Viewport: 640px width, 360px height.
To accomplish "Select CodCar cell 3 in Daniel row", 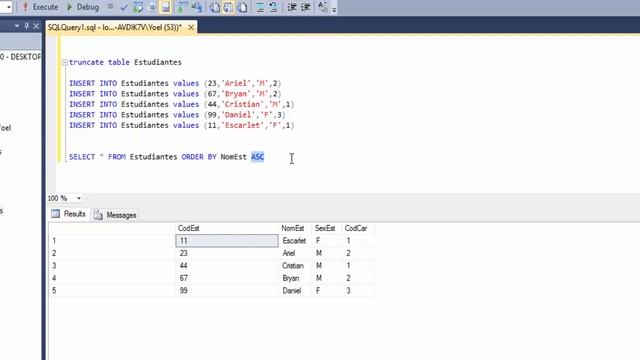I will (358, 291).
